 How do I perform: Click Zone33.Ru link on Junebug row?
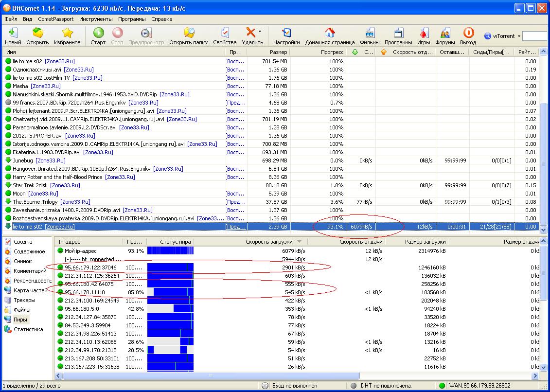51,160
